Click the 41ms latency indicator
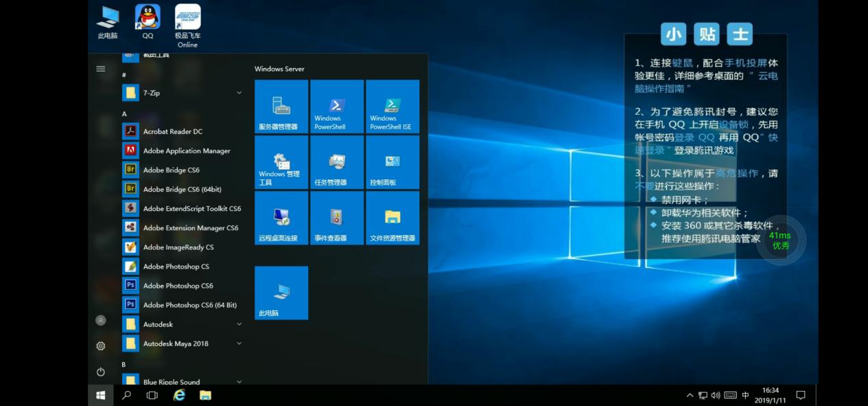 pyautogui.click(x=780, y=240)
